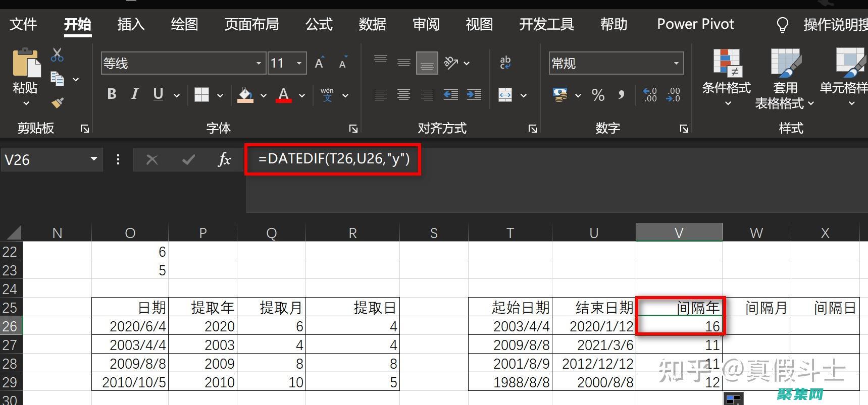Click the Insert Function fx icon

pos(224,160)
